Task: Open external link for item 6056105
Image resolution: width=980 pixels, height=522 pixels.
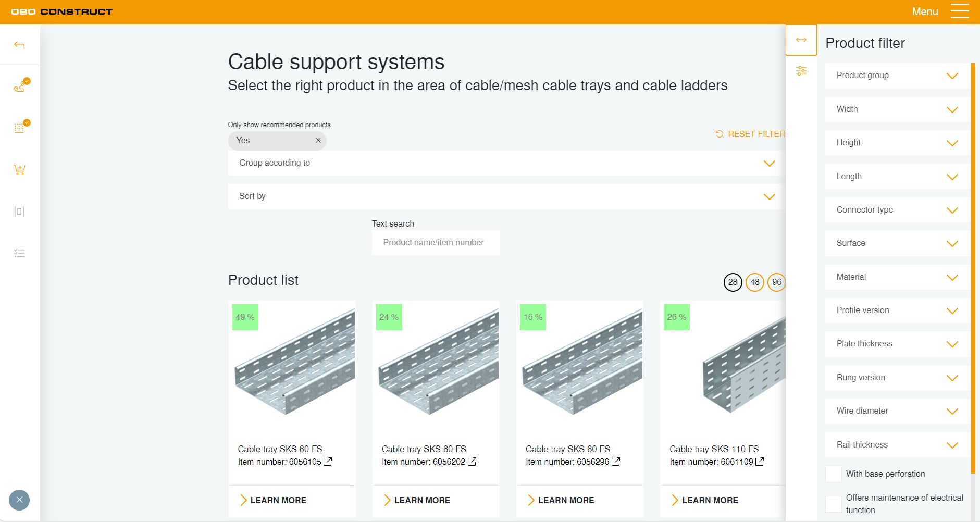Action: click(x=328, y=462)
